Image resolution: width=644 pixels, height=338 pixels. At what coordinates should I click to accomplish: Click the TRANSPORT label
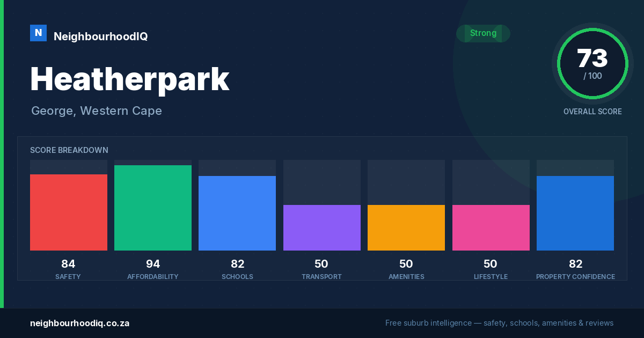click(x=321, y=277)
